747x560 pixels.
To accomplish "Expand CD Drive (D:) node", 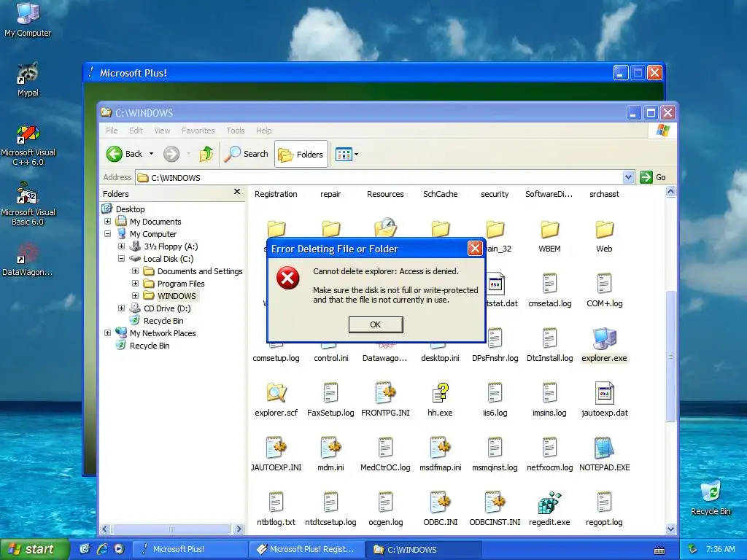I will click(x=122, y=308).
